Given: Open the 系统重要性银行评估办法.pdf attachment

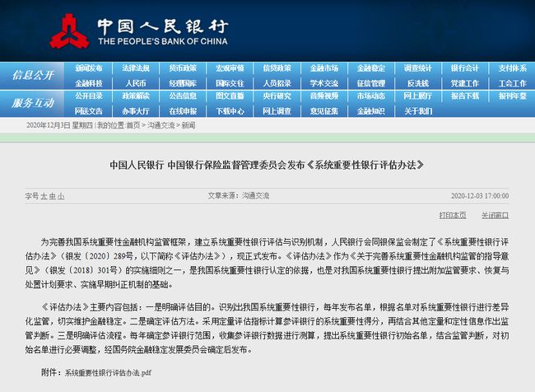Looking at the screenshot, I should tap(107, 373).
